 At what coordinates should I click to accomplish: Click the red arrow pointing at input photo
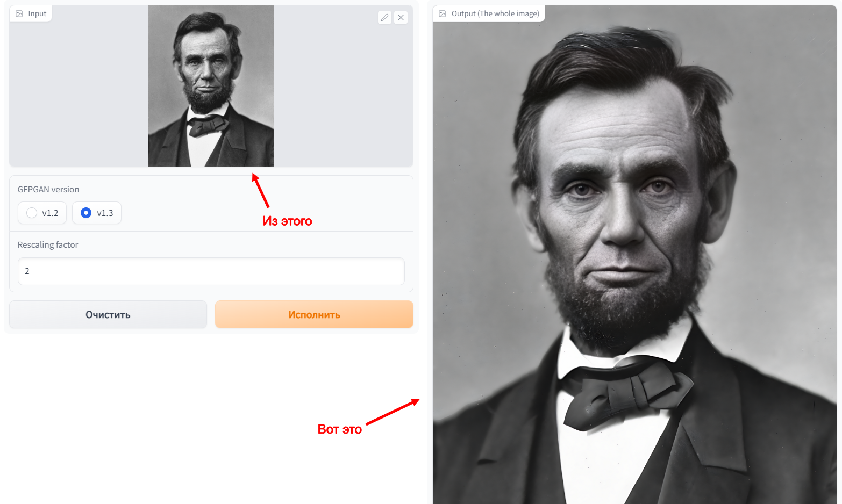260,190
